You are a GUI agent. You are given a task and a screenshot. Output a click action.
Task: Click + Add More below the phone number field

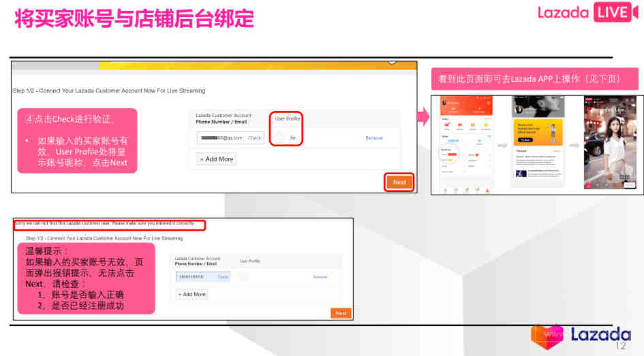(191, 294)
